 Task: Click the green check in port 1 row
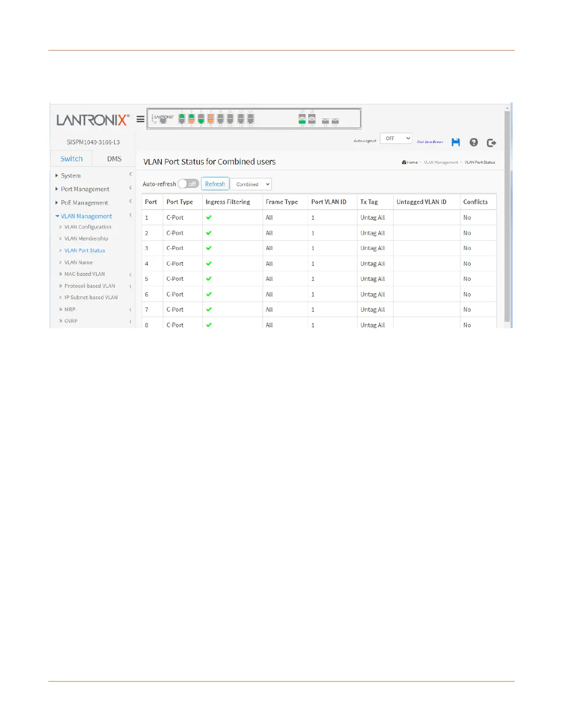[209, 217]
